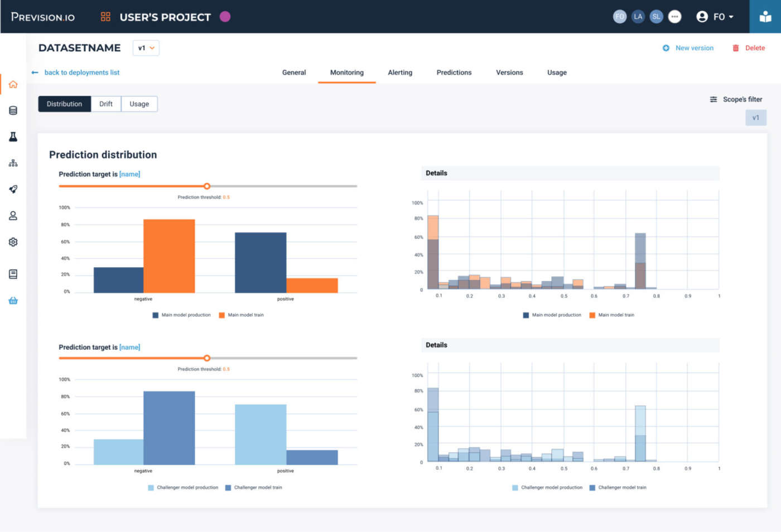Image resolution: width=781 pixels, height=532 pixels.
Task: Open the FO user account dropdown
Action: pyautogui.click(x=715, y=17)
